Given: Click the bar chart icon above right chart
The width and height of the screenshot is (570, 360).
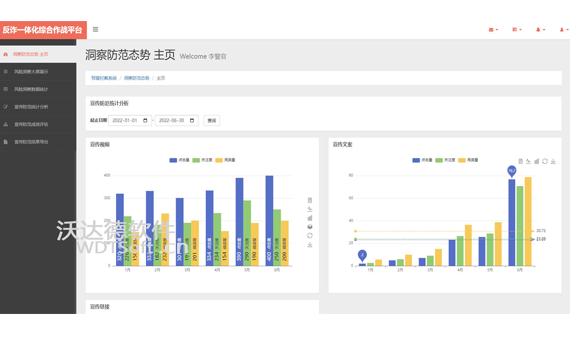Looking at the screenshot, I should click(537, 161).
